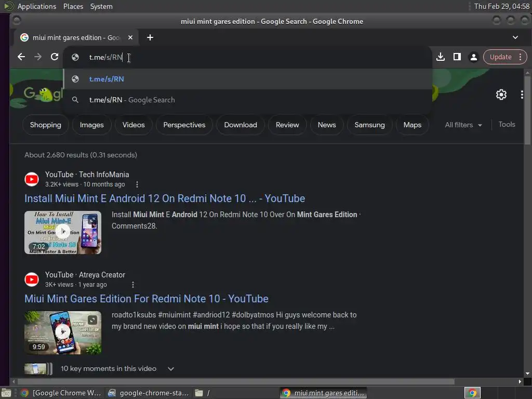Screen dimensions: 532x399
Task: Click Chrome icon in taskbar tray
Action: (x=472, y=393)
